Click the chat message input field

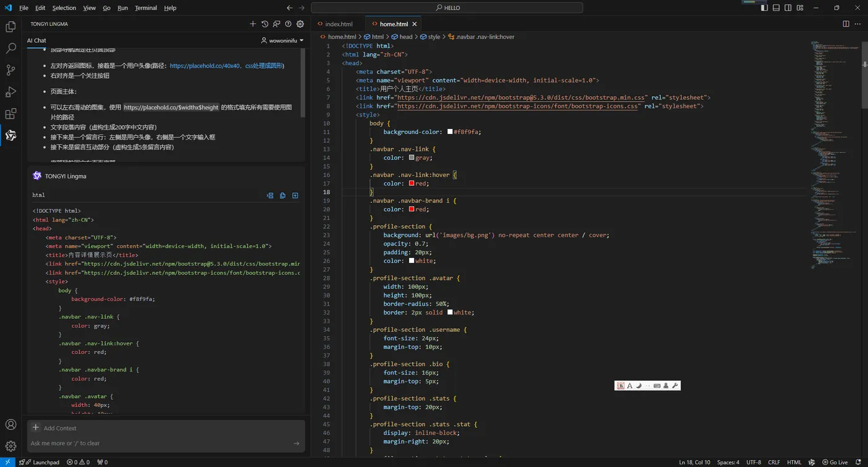coord(160,443)
